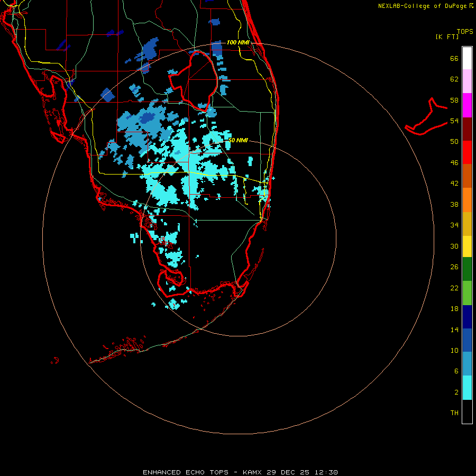Select the navy 18 kft legend swatch
This screenshot has width=476, height=476.
(467, 317)
